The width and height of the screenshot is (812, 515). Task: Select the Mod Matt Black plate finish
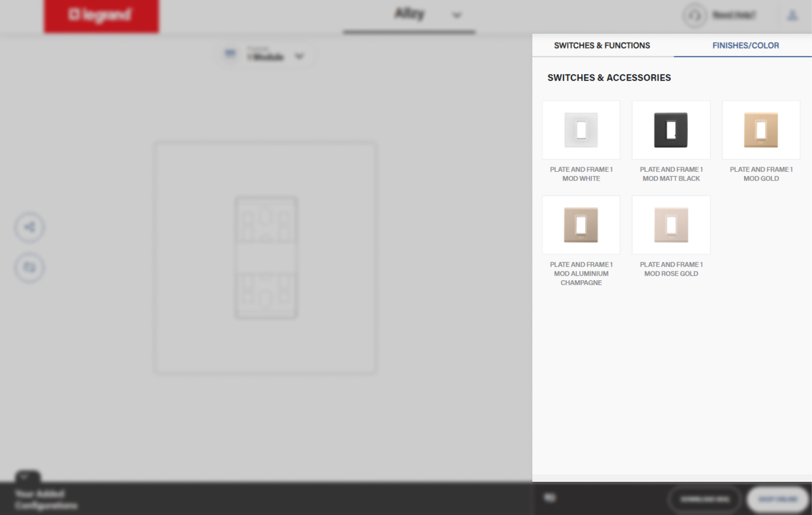point(671,131)
